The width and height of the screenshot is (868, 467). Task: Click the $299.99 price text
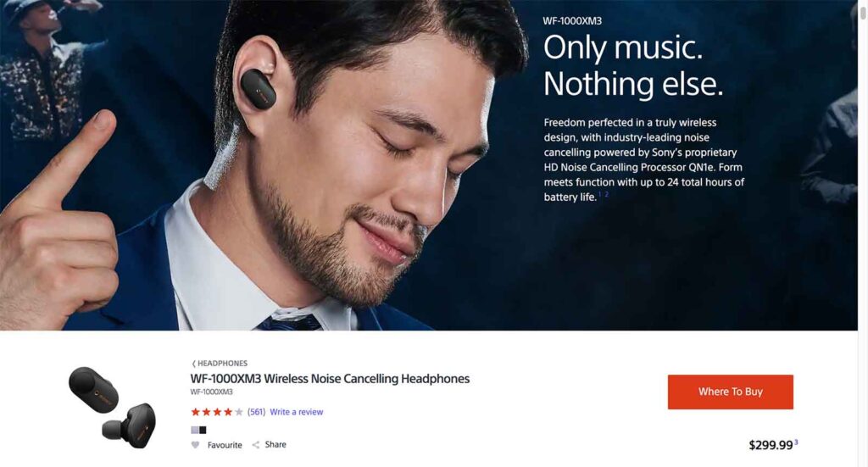coord(771,445)
